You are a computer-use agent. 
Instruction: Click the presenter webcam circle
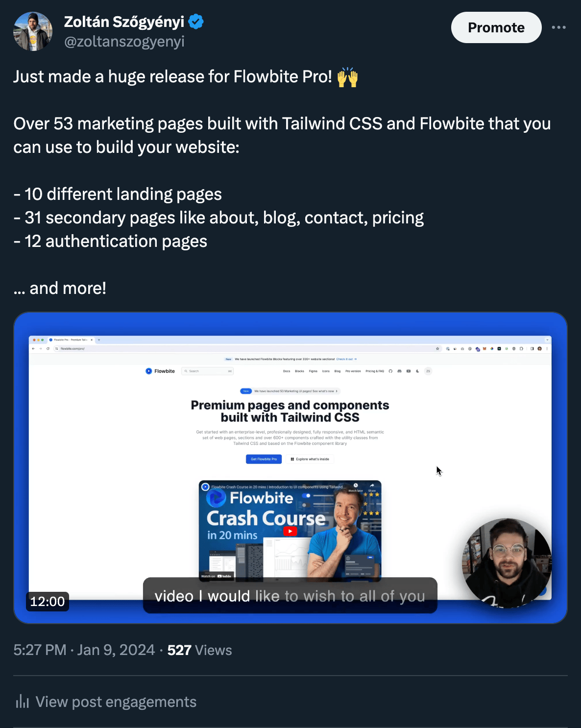point(507,563)
